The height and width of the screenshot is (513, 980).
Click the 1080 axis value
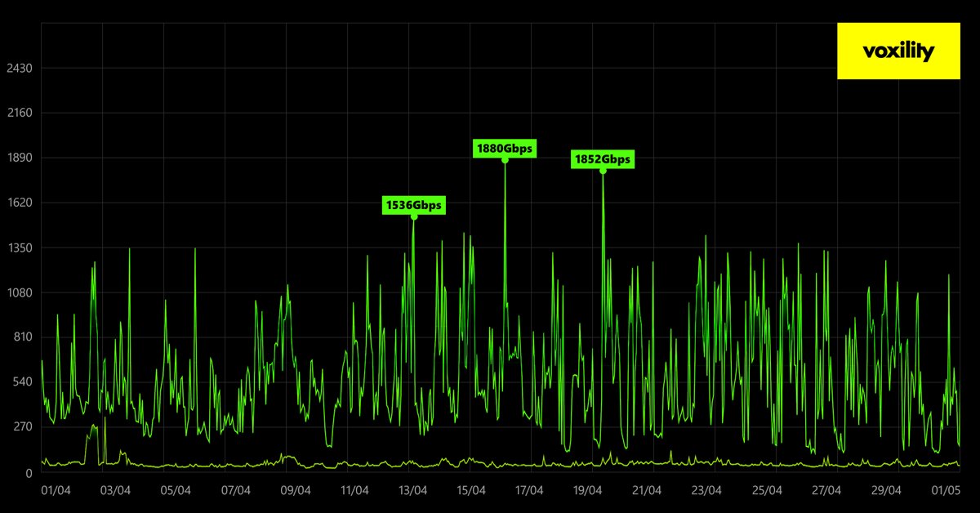pyautogui.click(x=18, y=292)
